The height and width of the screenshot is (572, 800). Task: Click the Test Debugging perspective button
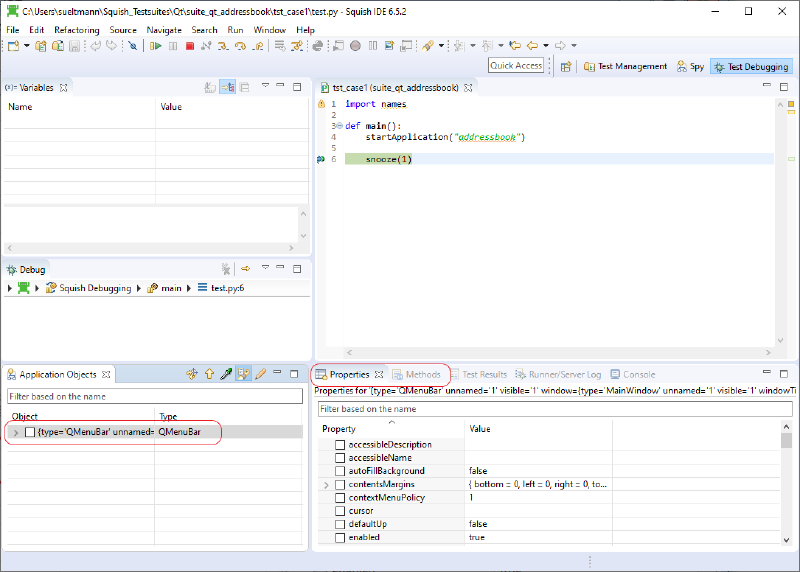click(750, 67)
